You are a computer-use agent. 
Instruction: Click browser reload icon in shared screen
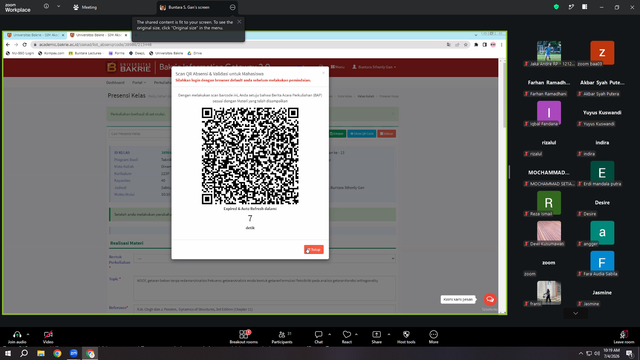(x=24, y=44)
